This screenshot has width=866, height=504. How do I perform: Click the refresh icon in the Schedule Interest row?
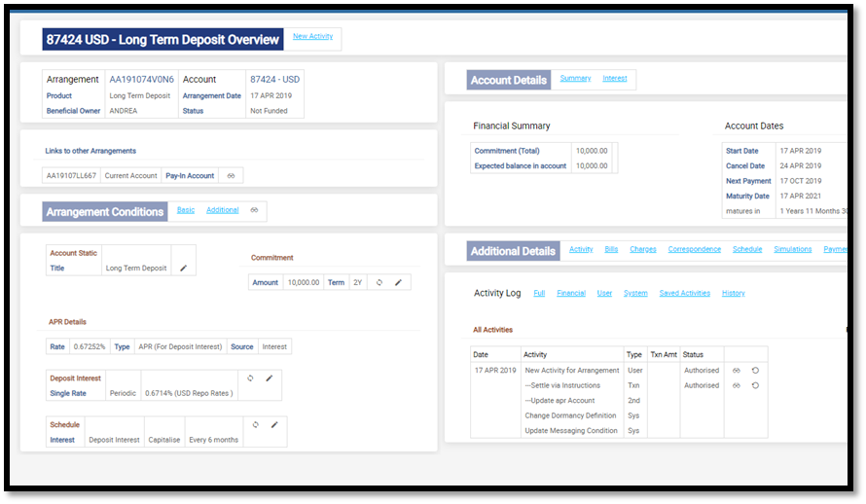255,424
